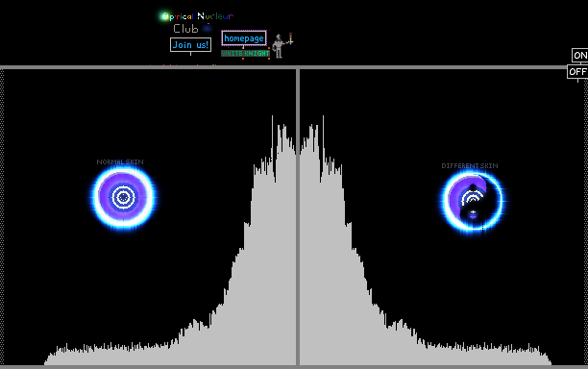Click the Join us! sign

190,44
